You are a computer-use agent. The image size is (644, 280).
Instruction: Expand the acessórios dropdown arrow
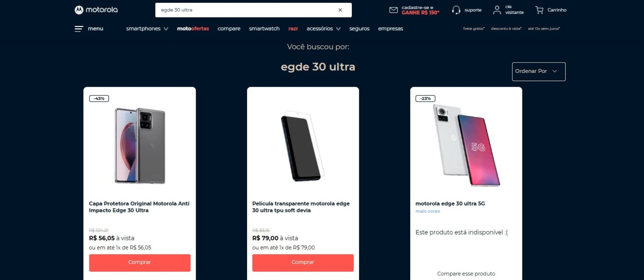click(x=338, y=29)
